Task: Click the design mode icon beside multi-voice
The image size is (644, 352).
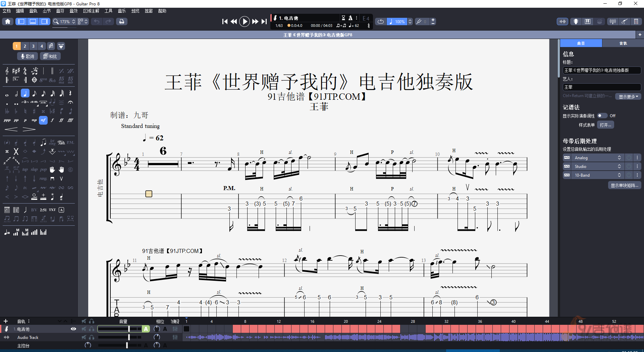Action: click(x=61, y=46)
